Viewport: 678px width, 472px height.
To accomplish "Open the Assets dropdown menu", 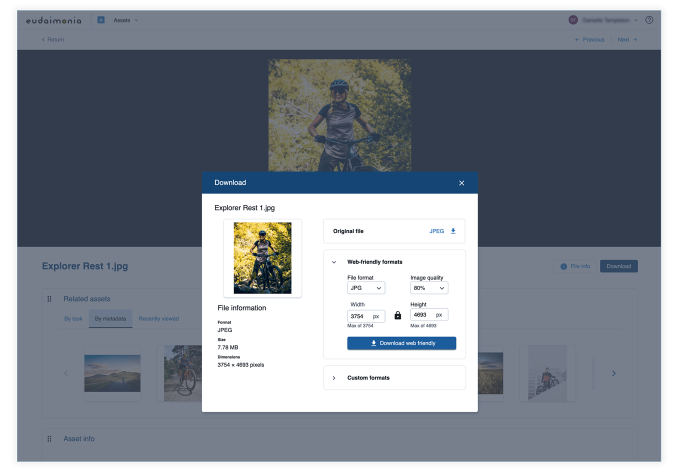I will [x=126, y=20].
